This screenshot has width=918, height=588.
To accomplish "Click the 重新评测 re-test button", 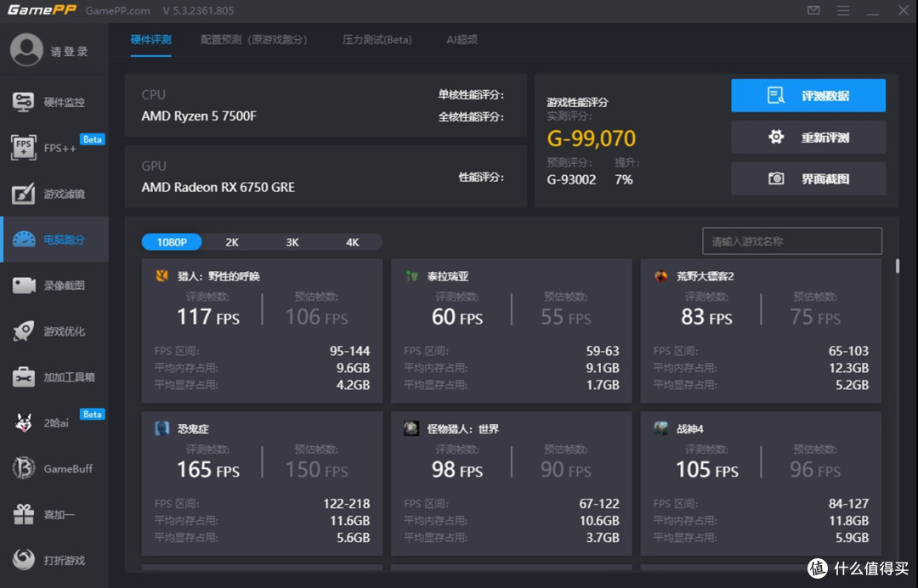I will 808,138.
